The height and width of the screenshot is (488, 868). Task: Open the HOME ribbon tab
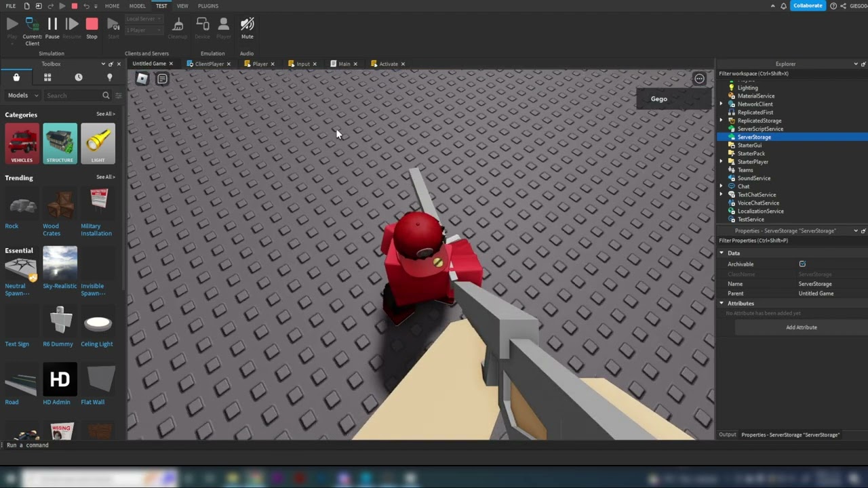pyautogui.click(x=112, y=6)
